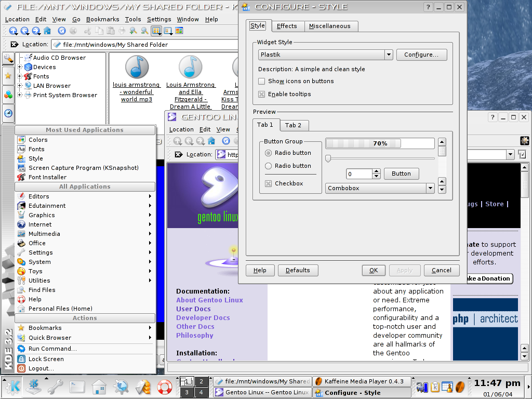The width and height of the screenshot is (532, 399).
Task: Expand LAN Browser tree node
Action: point(20,86)
